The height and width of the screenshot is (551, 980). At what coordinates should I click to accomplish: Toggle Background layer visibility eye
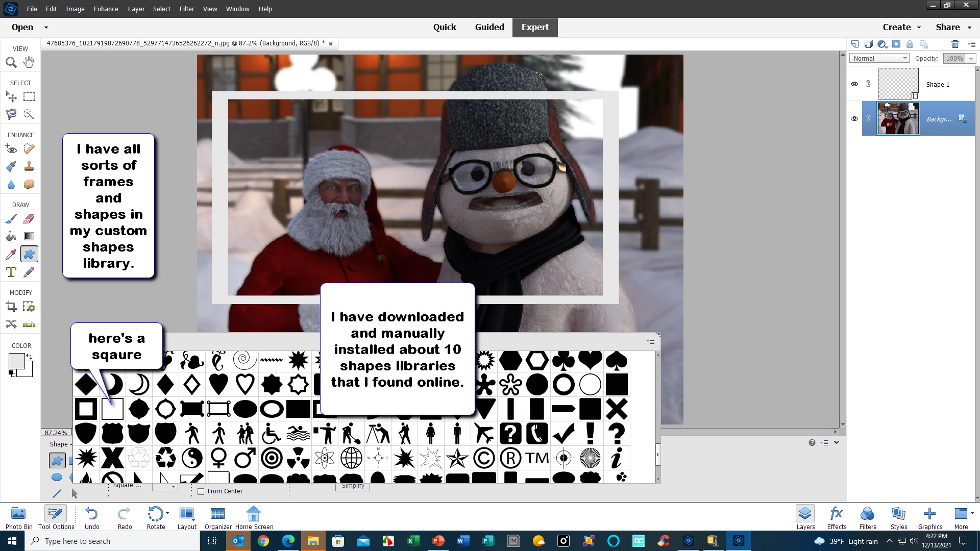coord(854,118)
